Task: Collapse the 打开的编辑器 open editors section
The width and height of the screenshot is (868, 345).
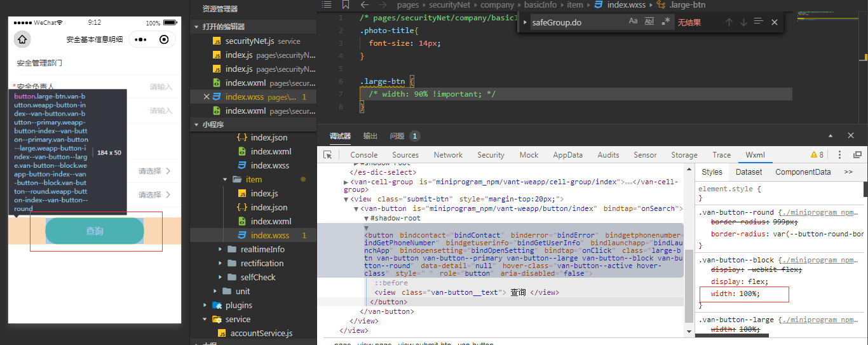Action: [254, 27]
